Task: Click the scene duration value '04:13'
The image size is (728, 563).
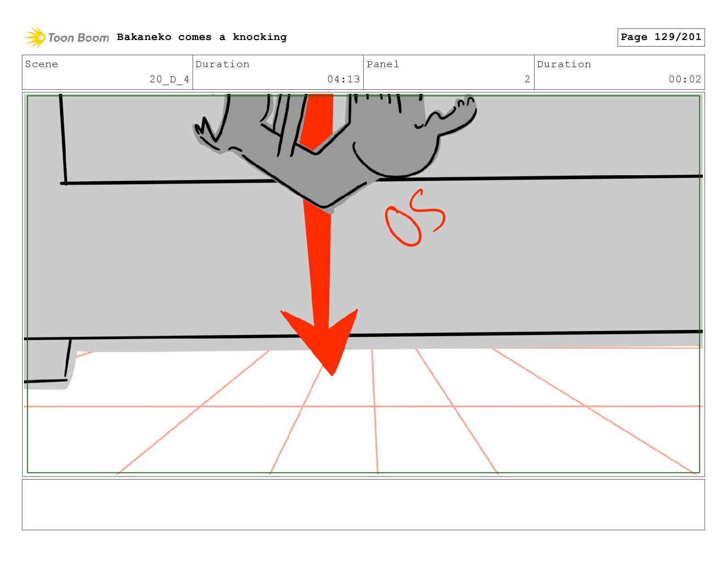Action: [x=344, y=79]
